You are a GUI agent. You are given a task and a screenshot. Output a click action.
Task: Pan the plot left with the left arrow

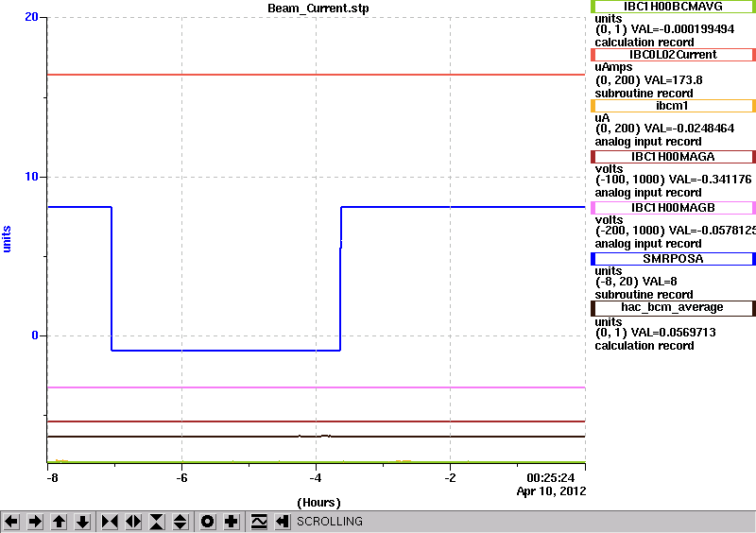pyautogui.click(x=11, y=522)
